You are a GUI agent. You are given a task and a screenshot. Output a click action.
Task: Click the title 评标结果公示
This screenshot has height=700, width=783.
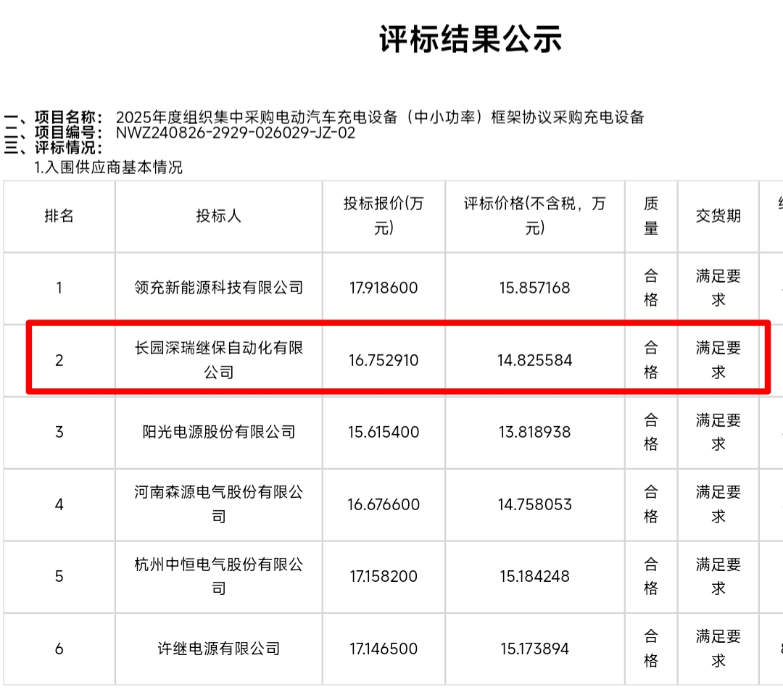click(x=471, y=39)
